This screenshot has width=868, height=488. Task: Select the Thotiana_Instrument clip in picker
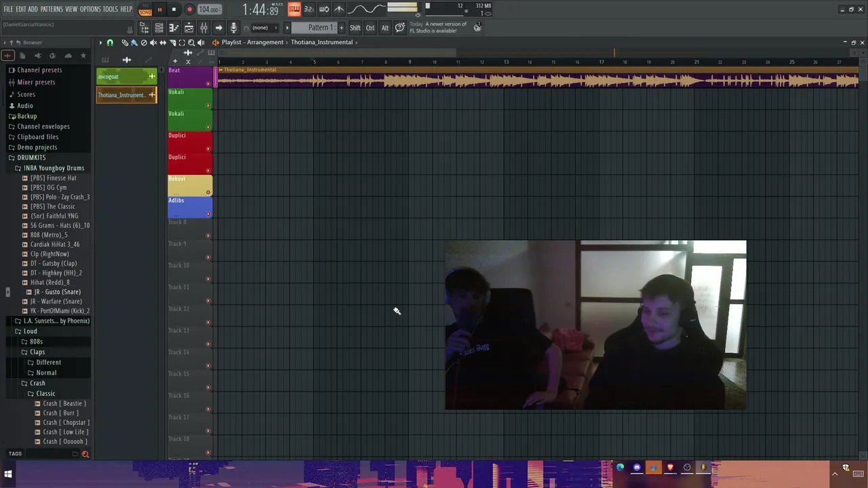[x=127, y=95]
